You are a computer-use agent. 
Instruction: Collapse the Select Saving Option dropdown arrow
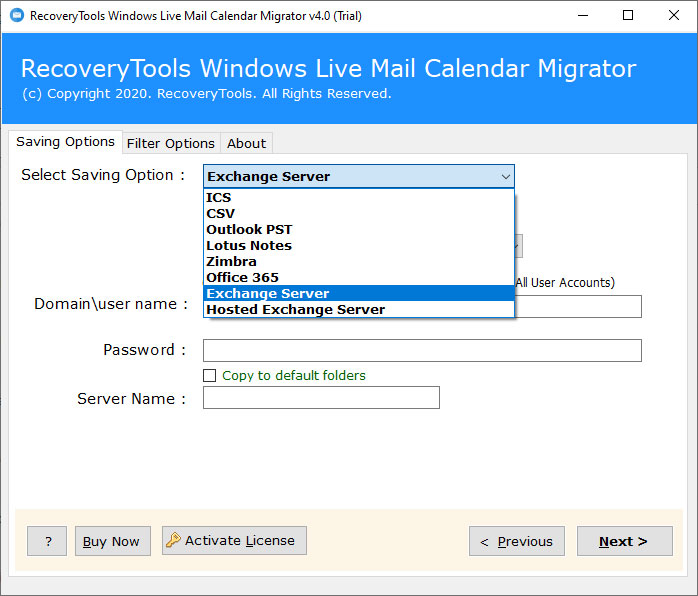click(505, 177)
